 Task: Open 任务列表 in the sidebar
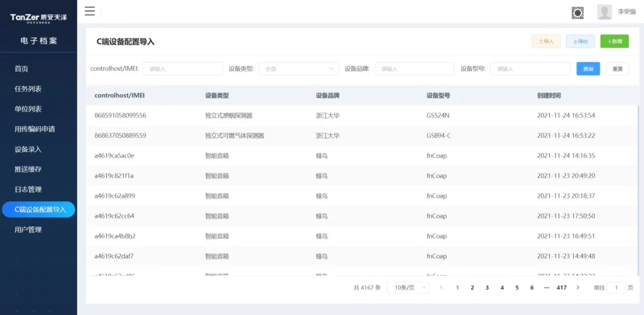(x=28, y=89)
